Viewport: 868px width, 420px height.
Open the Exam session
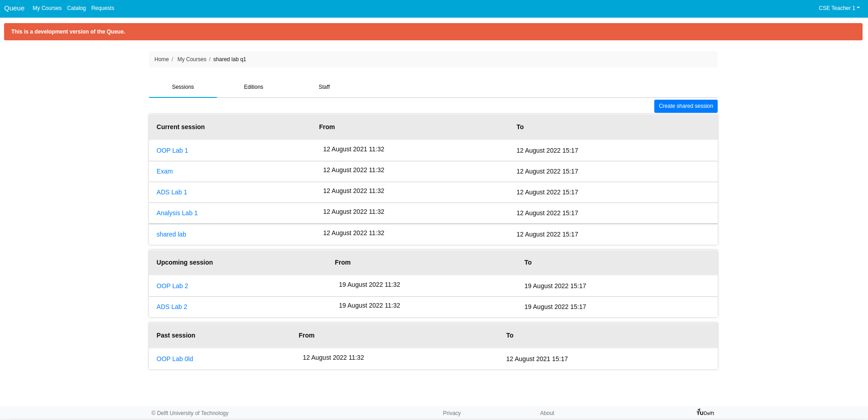tap(164, 171)
